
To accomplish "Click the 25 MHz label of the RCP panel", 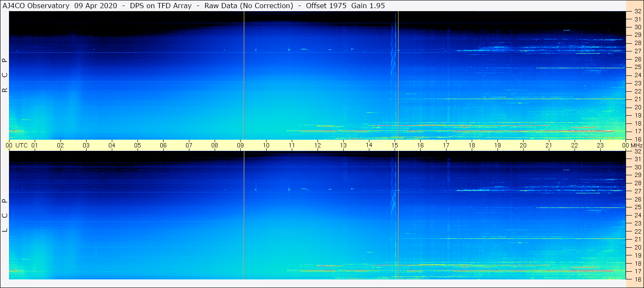I will (x=637, y=67).
